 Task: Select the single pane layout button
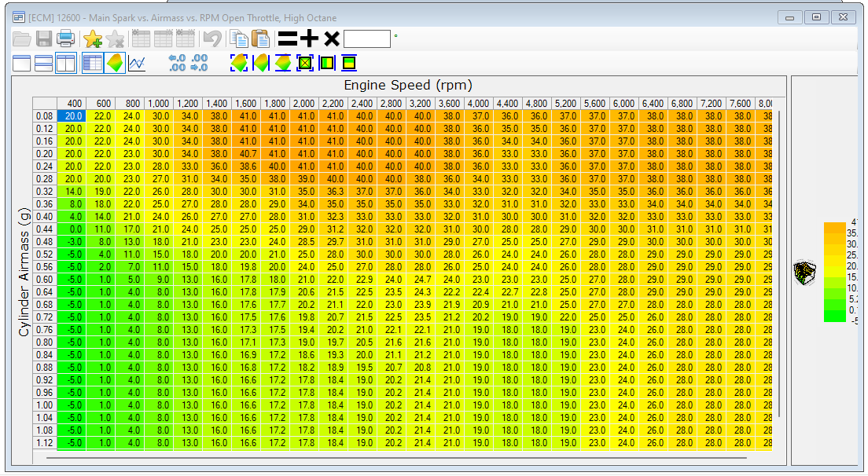tap(22, 63)
